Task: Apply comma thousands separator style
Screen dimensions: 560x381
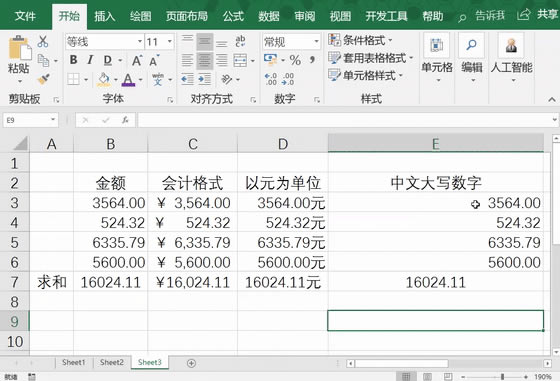Action: click(x=312, y=59)
